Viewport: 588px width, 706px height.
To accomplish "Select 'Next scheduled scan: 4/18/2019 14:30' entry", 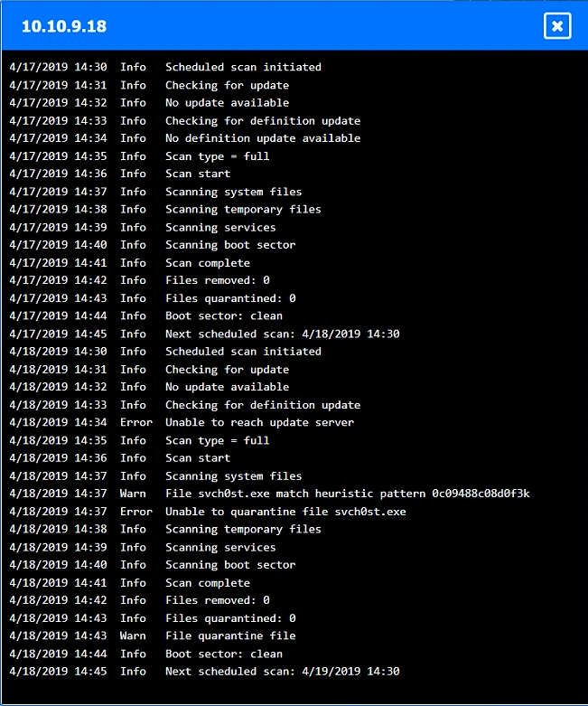I will 282,334.
